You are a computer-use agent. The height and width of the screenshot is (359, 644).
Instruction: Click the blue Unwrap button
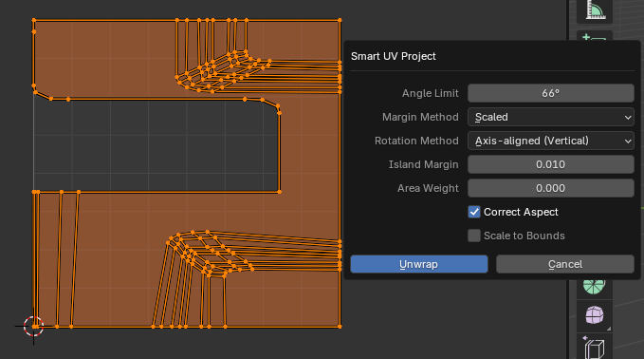coord(419,264)
